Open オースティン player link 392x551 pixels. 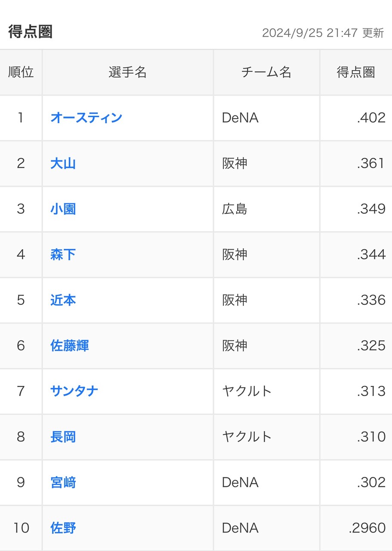click(x=86, y=118)
